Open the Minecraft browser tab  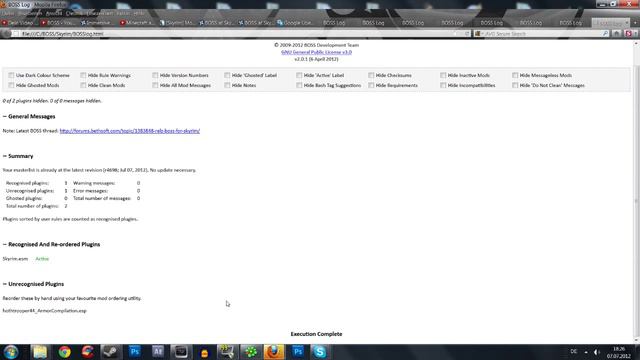(136, 23)
